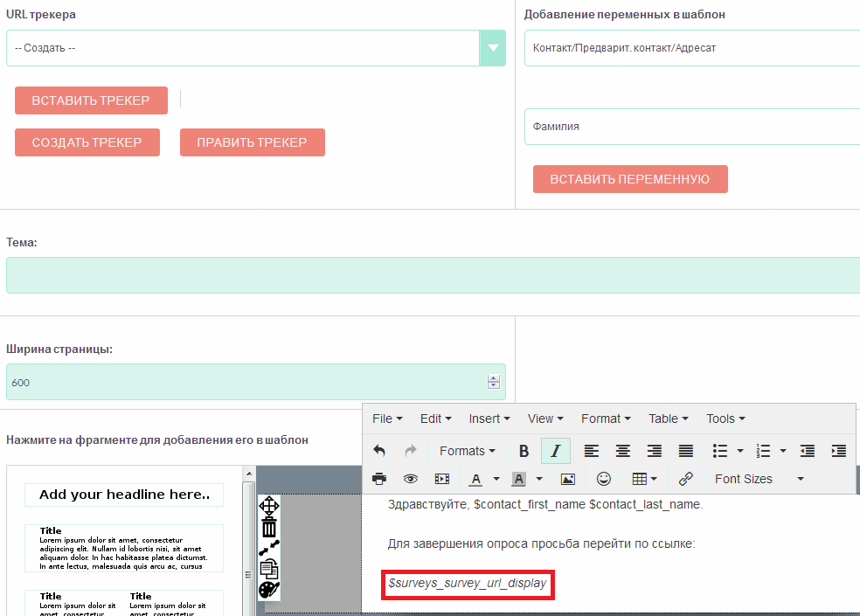Open the Formats dropdown
This screenshot has width=860, height=616.
tap(468, 451)
